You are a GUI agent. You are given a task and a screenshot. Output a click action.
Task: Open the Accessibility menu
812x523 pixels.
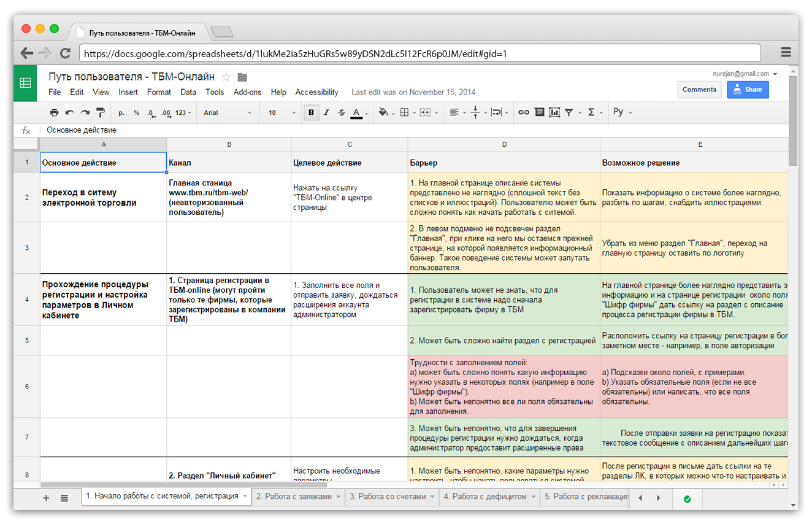(x=317, y=92)
